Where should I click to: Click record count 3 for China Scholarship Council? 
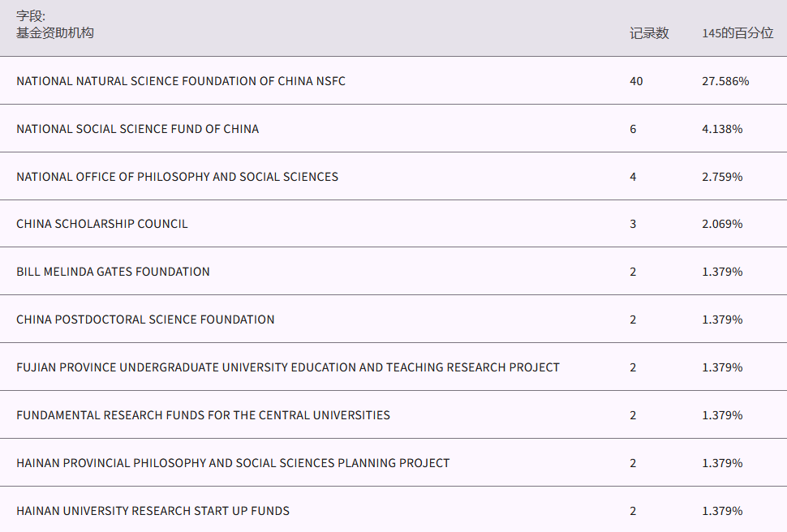tap(633, 224)
